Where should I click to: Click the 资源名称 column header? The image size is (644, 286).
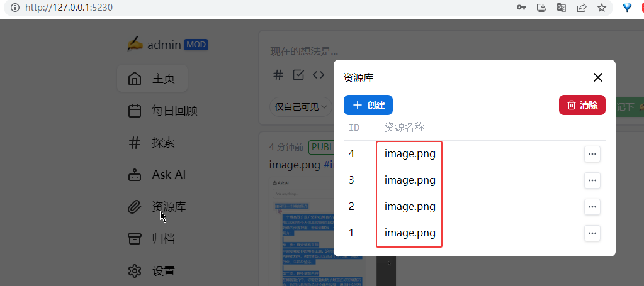[x=404, y=127]
